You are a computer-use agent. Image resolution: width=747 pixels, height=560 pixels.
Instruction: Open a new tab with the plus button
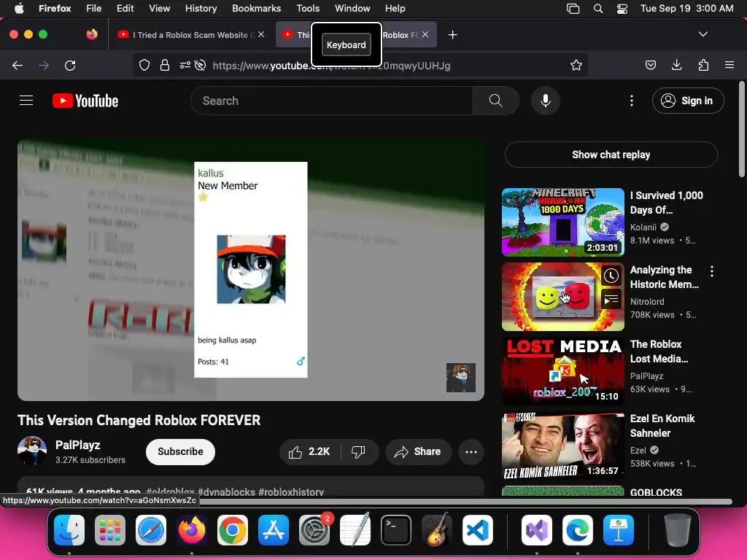point(452,35)
